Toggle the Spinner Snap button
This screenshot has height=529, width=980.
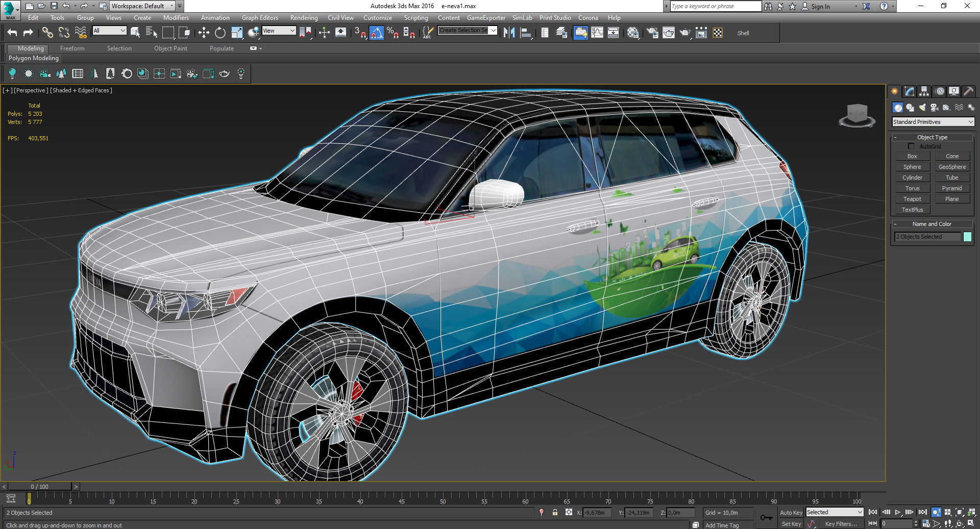pyautogui.click(x=409, y=33)
